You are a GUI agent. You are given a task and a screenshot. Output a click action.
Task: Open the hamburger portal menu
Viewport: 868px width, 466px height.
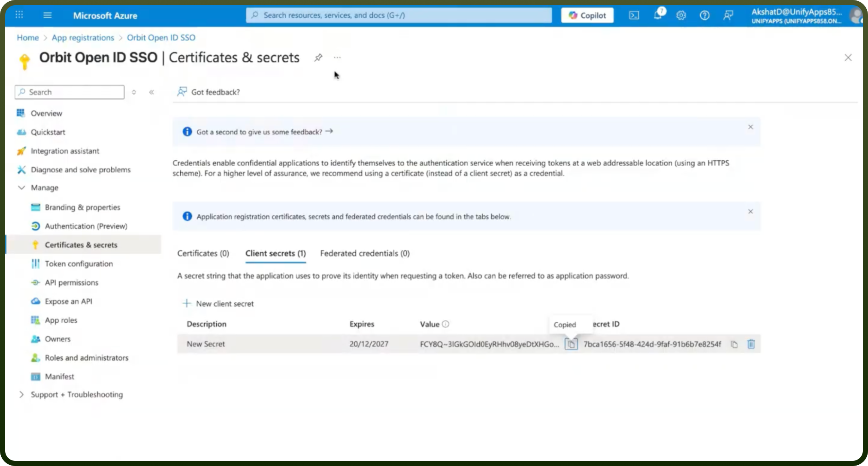point(48,15)
